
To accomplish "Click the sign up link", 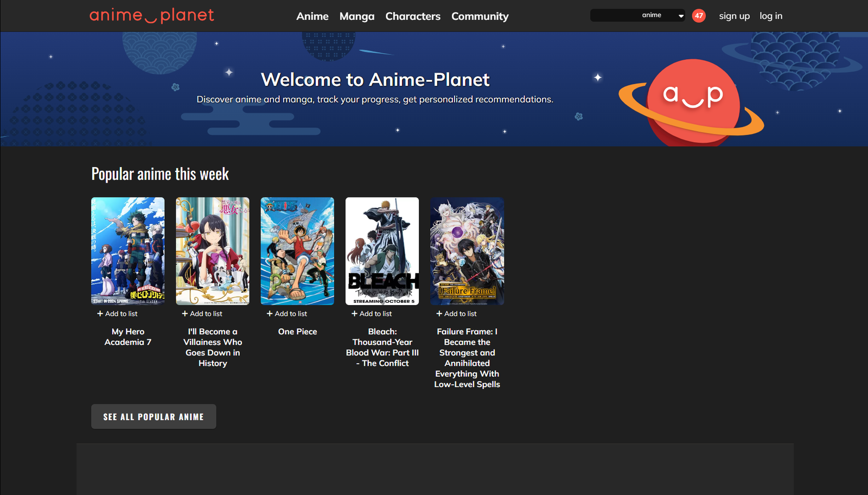I will pyautogui.click(x=735, y=16).
